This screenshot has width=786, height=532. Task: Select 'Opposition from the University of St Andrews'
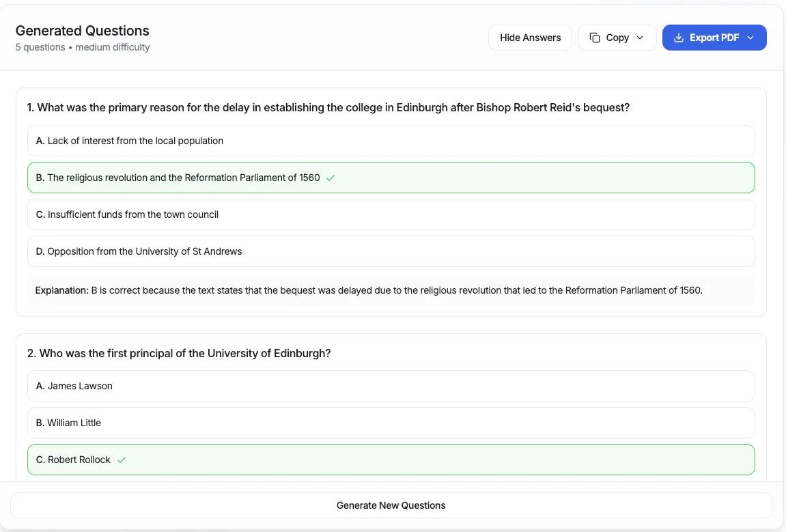tap(391, 251)
